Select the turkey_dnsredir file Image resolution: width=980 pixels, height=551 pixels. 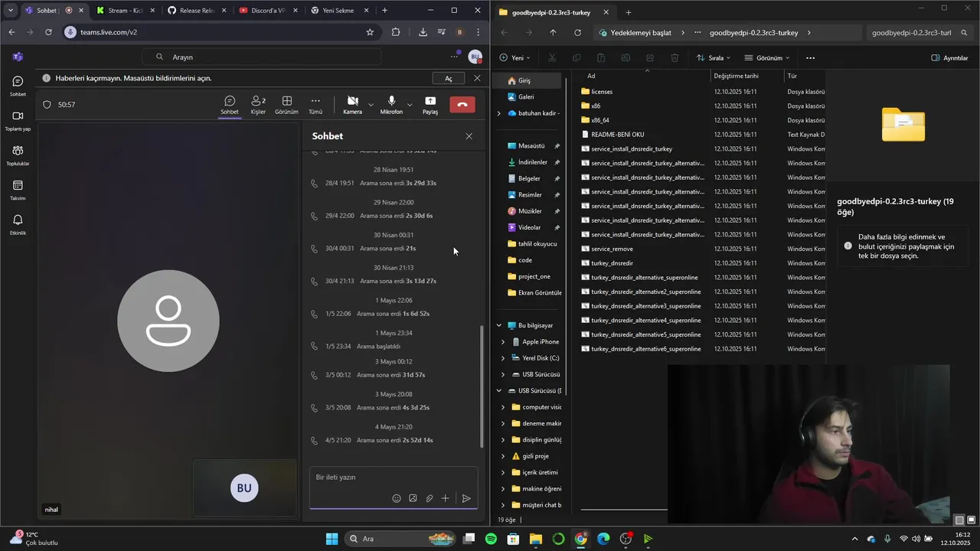612,263
